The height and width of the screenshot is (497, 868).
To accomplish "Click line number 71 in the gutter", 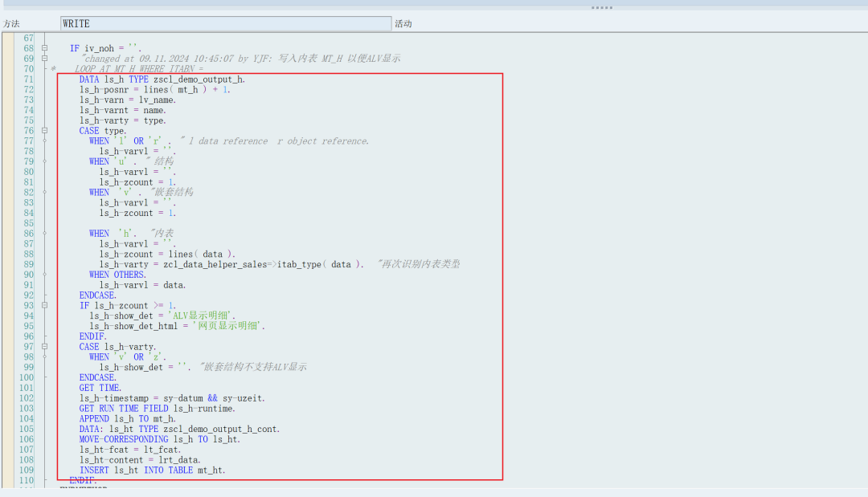I will [29, 79].
